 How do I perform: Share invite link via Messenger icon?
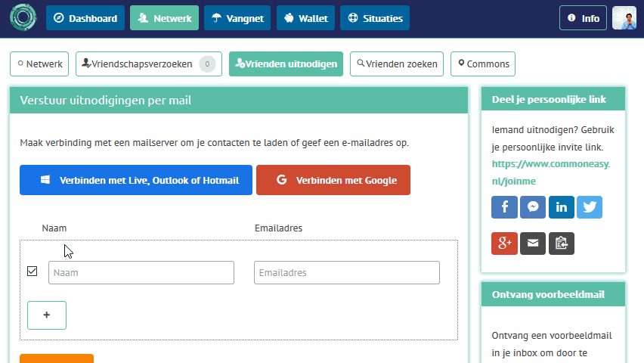pos(533,206)
